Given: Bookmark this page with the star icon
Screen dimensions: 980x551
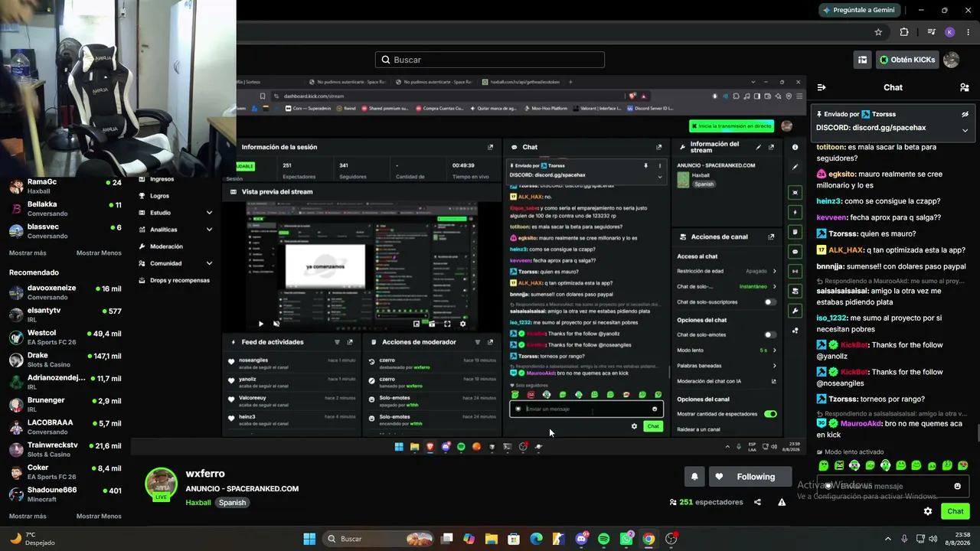Looking at the screenshot, I should click(x=878, y=32).
